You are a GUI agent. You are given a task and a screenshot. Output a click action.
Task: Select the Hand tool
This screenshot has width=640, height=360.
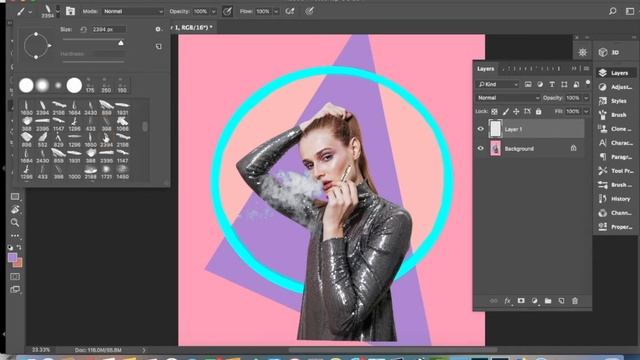click(x=15, y=210)
